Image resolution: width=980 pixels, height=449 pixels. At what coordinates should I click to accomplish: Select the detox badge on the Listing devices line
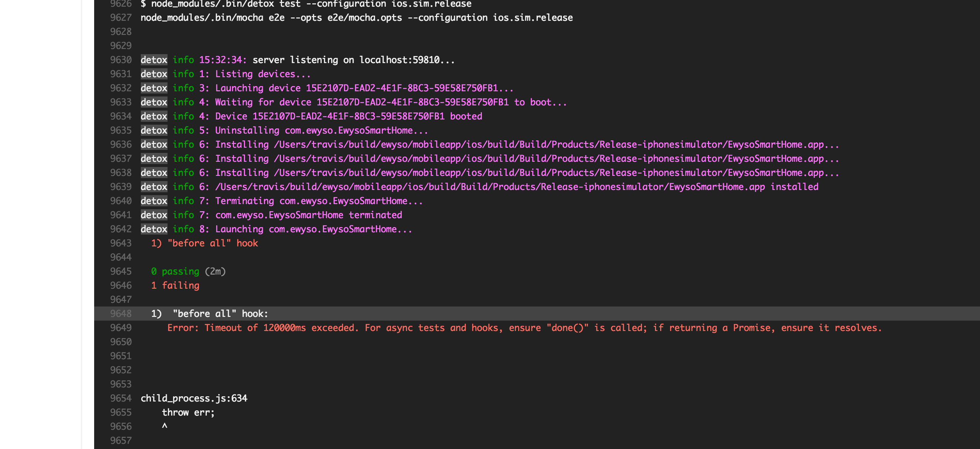pyautogui.click(x=153, y=73)
